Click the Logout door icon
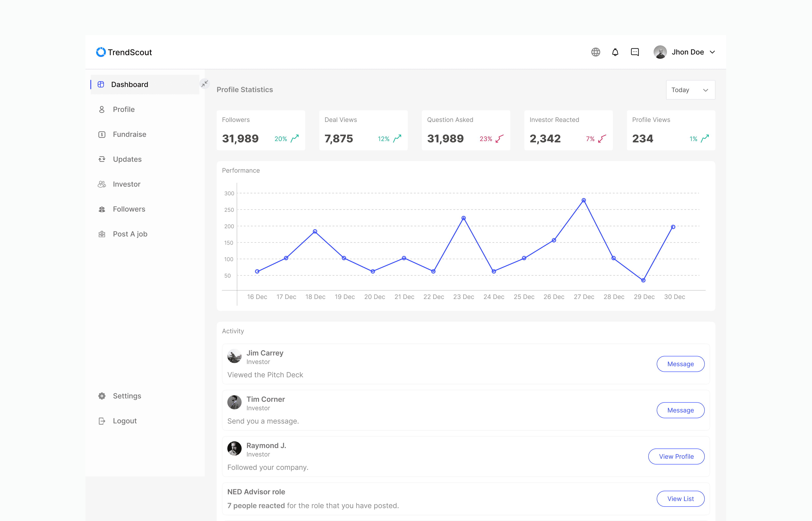This screenshot has width=812, height=521. [x=102, y=421]
